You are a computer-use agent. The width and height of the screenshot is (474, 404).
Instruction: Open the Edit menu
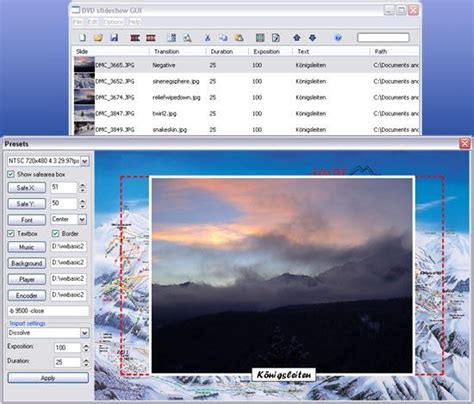pos(92,22)
